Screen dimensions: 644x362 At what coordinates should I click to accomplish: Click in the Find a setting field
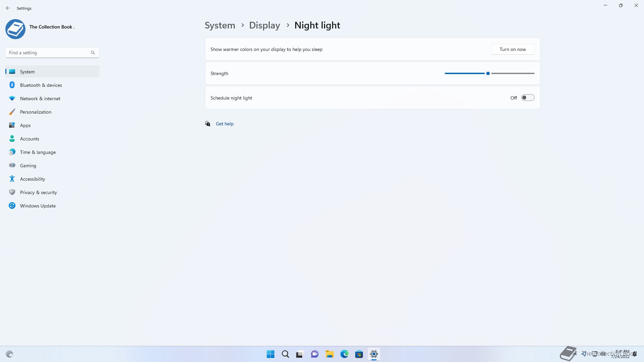pyautogui.click(x=52, y=53)
